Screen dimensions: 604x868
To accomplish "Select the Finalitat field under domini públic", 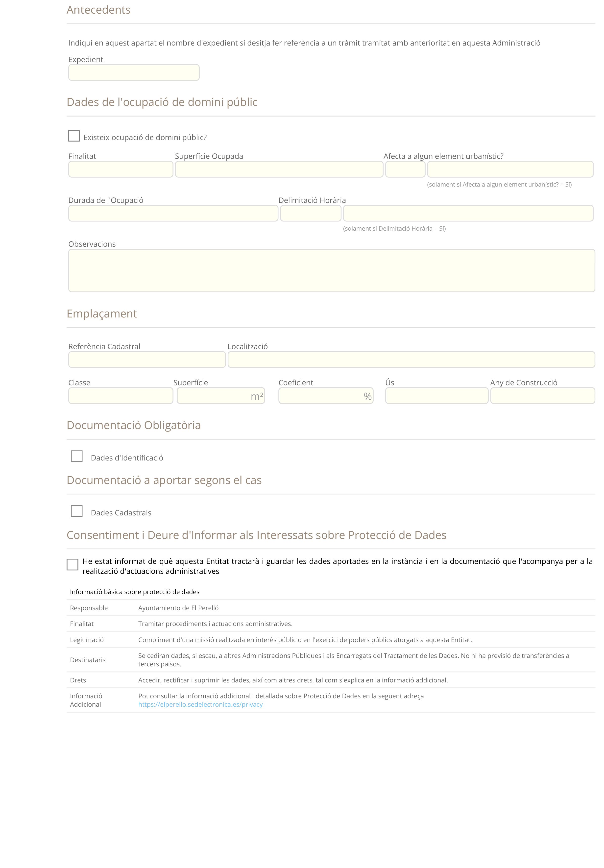I will click(121, 169).
